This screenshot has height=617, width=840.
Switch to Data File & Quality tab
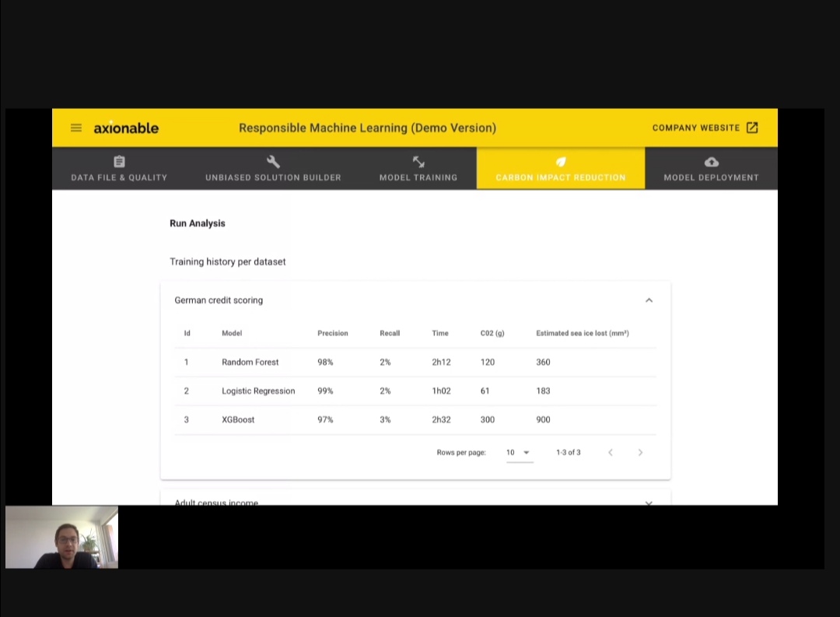click(x=120, y=168)
